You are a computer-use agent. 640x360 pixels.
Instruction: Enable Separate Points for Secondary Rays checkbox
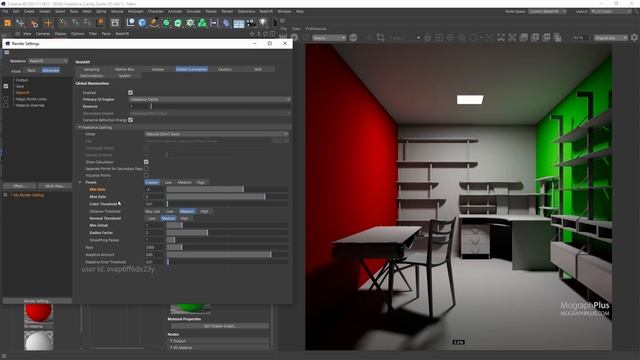pyautogui.click(x=146, y=169)
